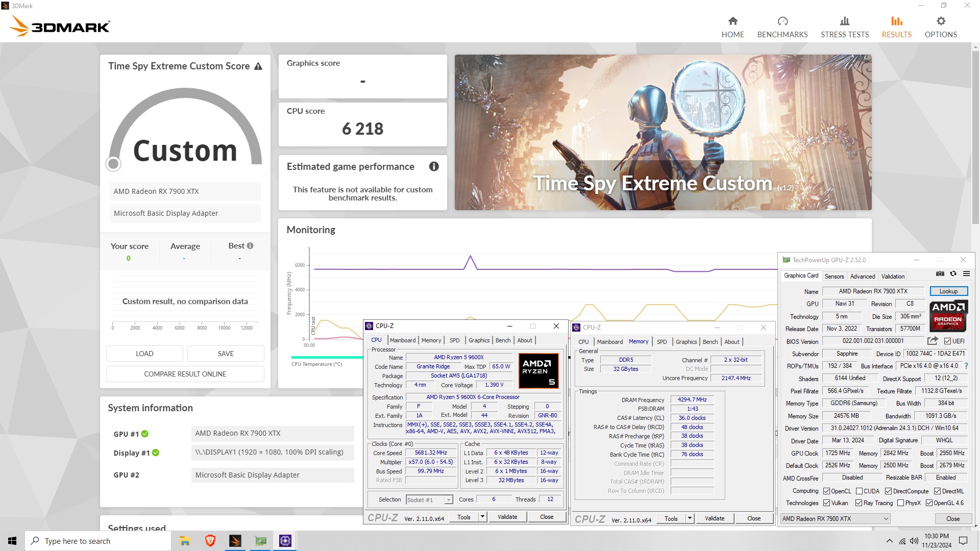The image size is (980, 551).
Task: Toggle the OpenGL 4.6 checkbox in GPU-Z
Action: click(929, 503)
